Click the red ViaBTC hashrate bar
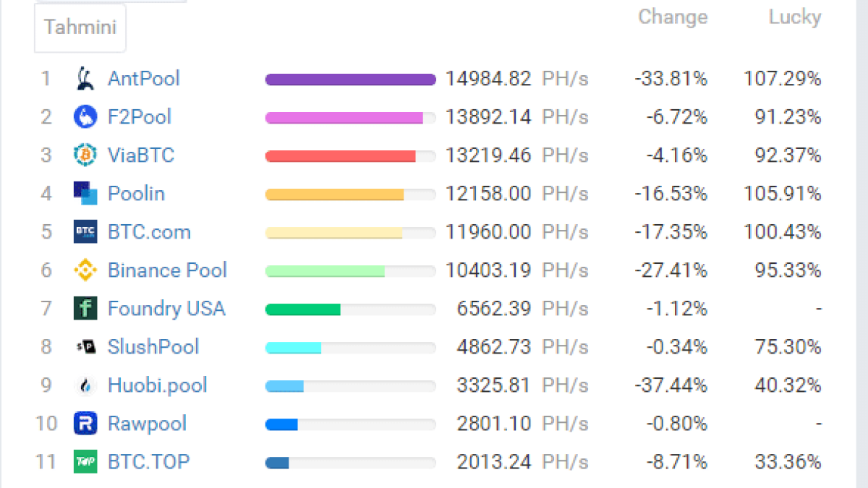Image resolution: width=868 pixels, height=488 pixels. [x=340, y=155]
